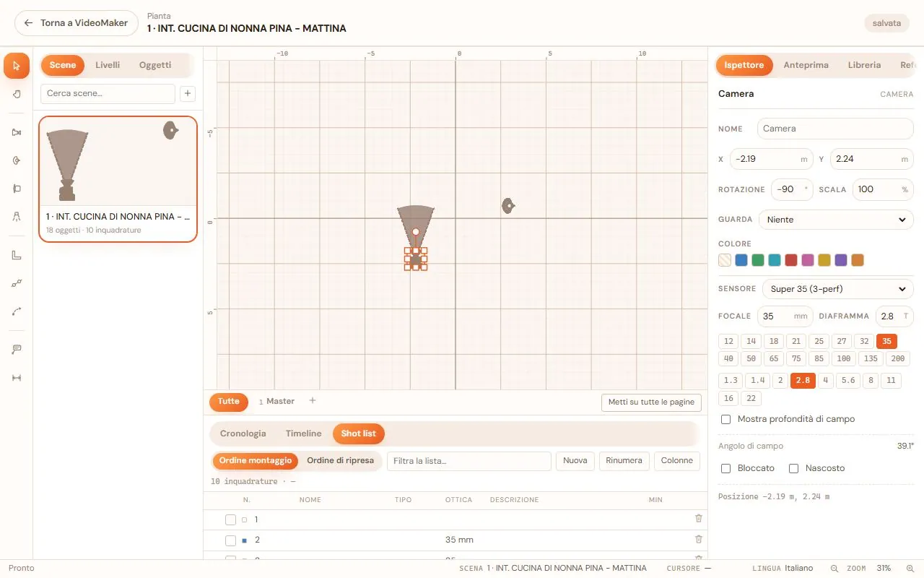Enable Mostra profondità di campo checkbox
This screenshot has height=578, width=924.
726,419
